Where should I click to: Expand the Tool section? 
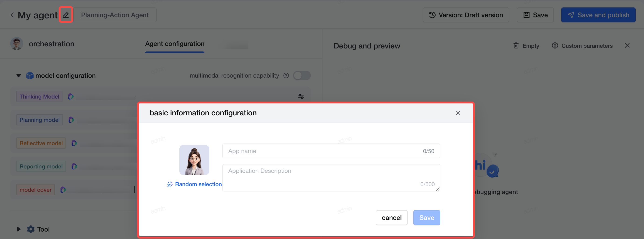pyautogui.click(x=18, y=229)
